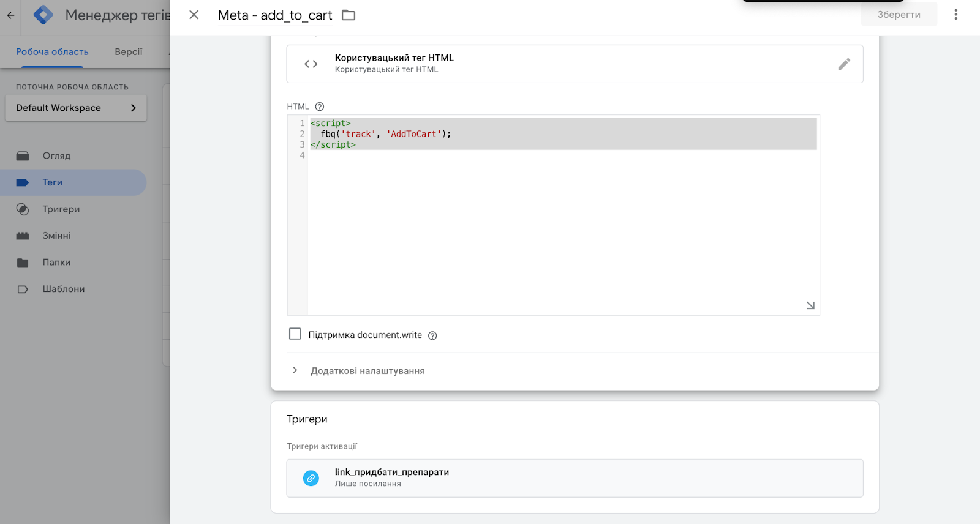The height and width of the screenshot is (524, 980).
Task: Click the back arrow in Tag Manager
Action: (10, 15)
